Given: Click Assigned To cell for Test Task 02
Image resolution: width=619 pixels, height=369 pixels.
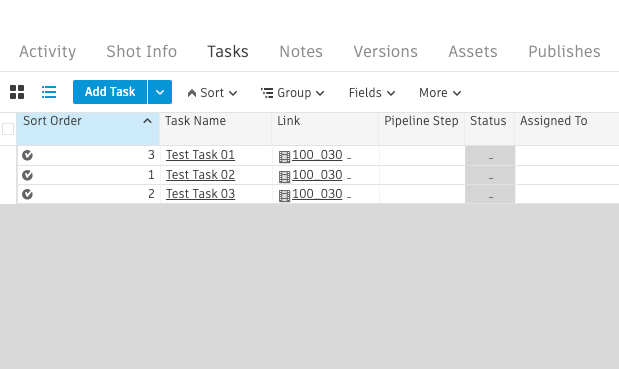Looking at the screenshot, I should click(567, 175).
